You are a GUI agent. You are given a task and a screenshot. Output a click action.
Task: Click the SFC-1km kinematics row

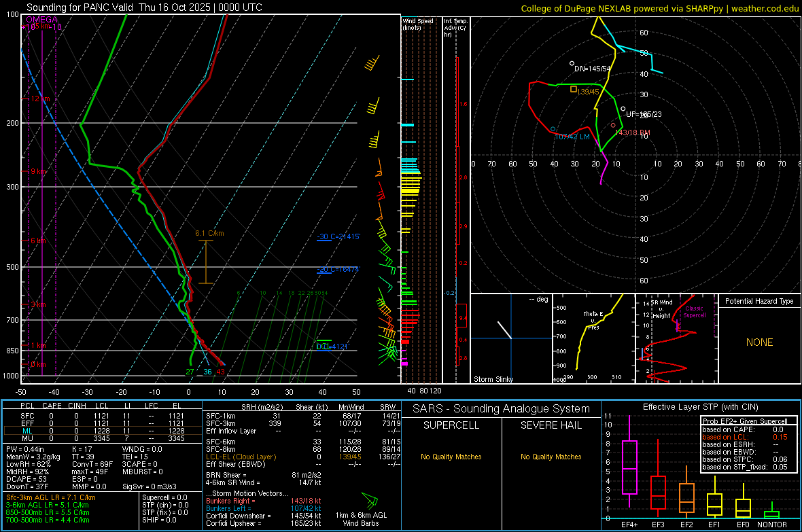(x=303, y=416)
